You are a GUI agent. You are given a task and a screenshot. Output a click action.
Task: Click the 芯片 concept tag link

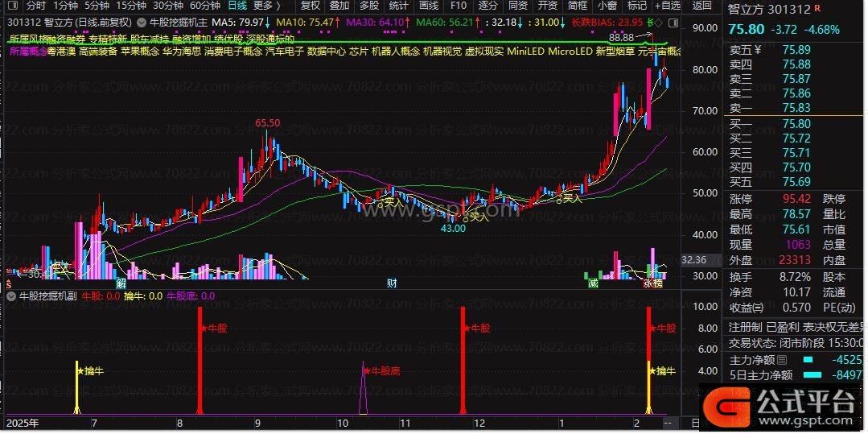point(359,51)
